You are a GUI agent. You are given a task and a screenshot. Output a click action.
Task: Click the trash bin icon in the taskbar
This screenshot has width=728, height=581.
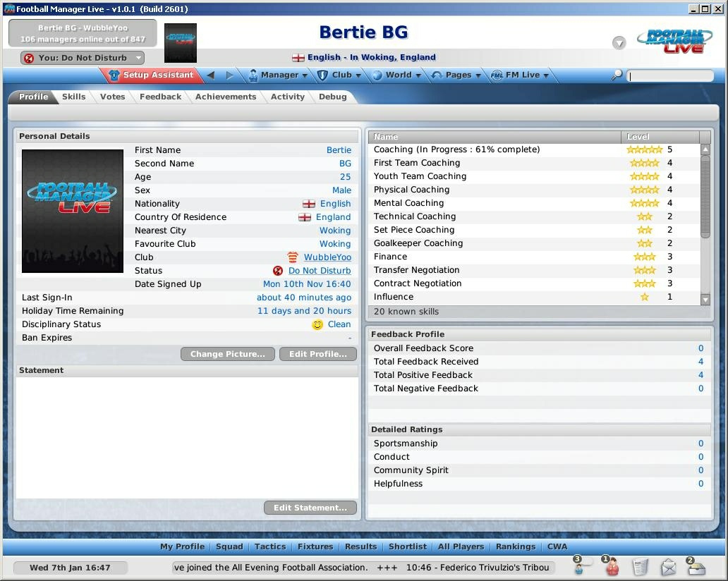point(639,568)
